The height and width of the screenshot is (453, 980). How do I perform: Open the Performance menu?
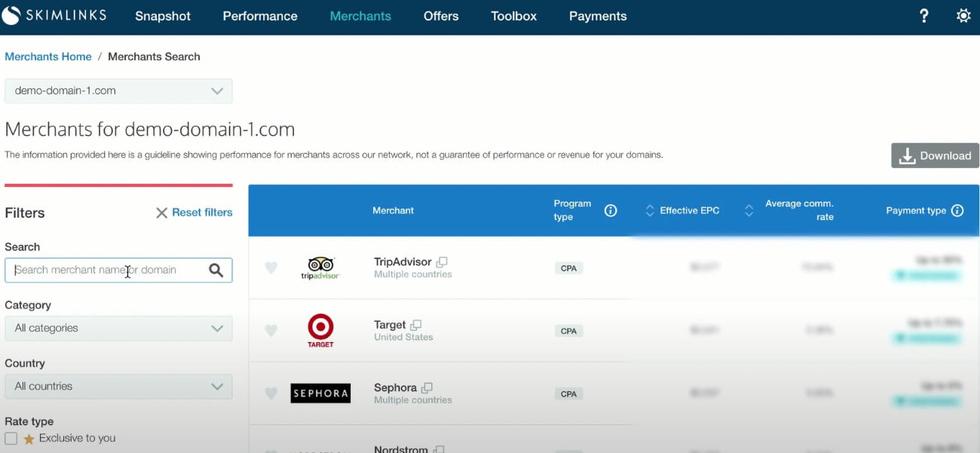260,16
